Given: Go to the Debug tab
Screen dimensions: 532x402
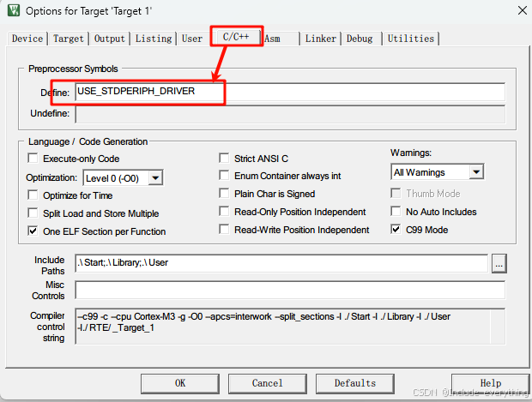Looking at the screenshot, I should point(360,39).
